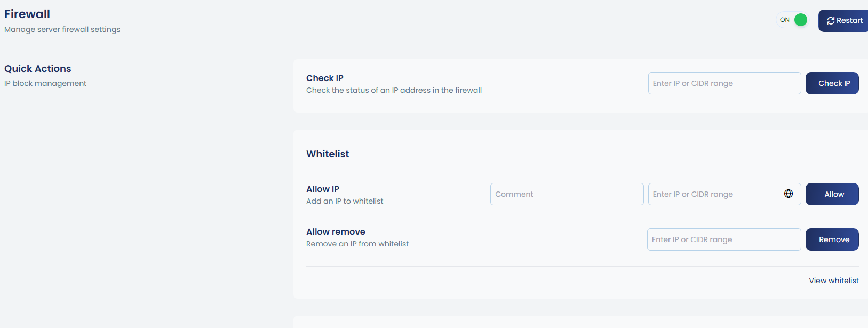Focus the Allow IP CIDR range input
The width and height of the screenshot is (868, 328).
715,194
